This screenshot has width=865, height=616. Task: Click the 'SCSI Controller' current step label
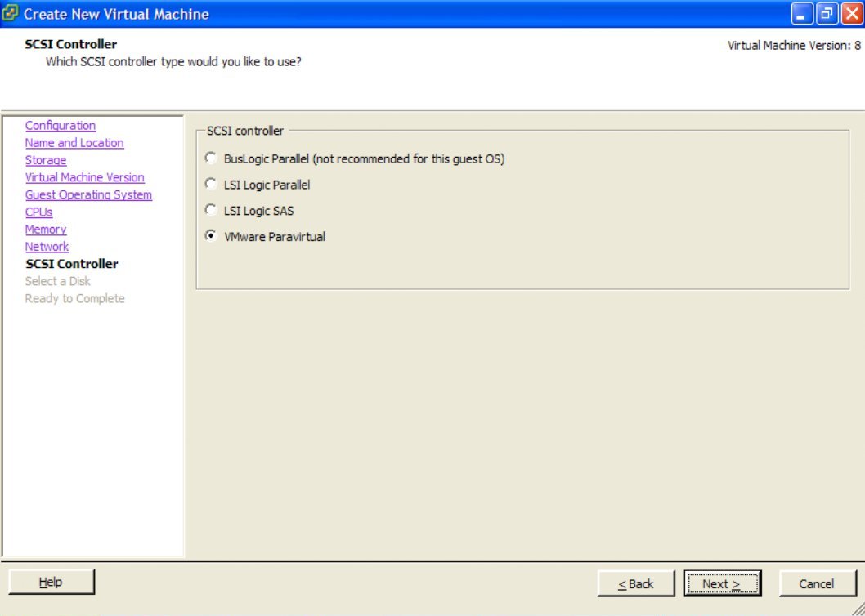(72, 264)
